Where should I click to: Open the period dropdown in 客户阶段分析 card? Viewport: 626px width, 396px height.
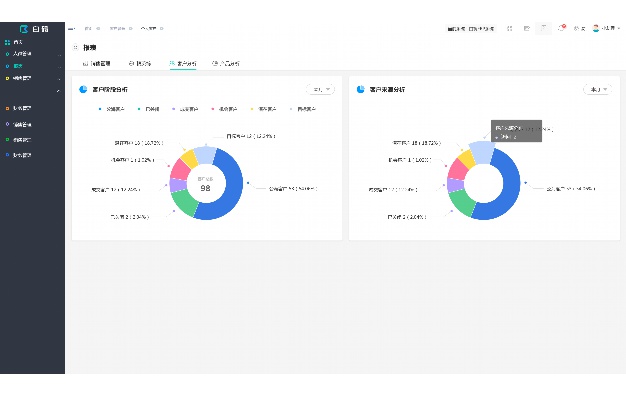(x=321, y=89)
